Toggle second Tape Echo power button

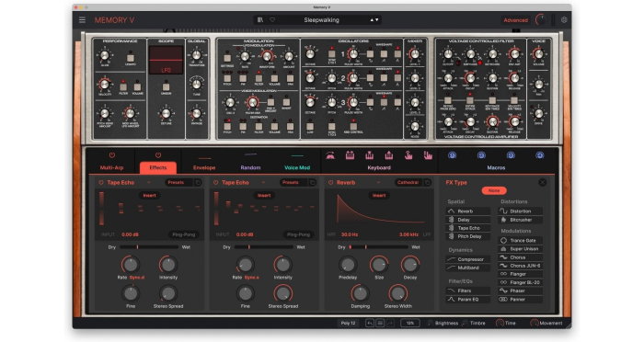click(x=215, y=182)
